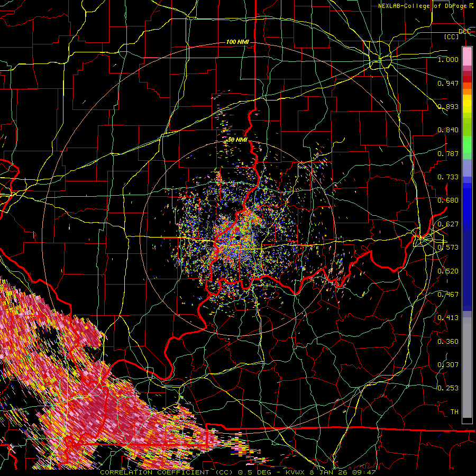Click the "100 NMI" range ring label
476x476 pixels.
(237, 42)
